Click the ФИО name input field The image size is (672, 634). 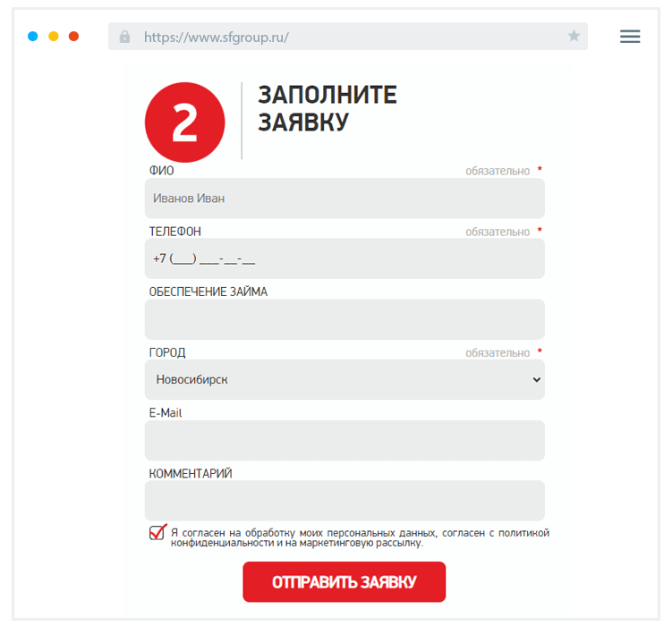pos(345,199)
